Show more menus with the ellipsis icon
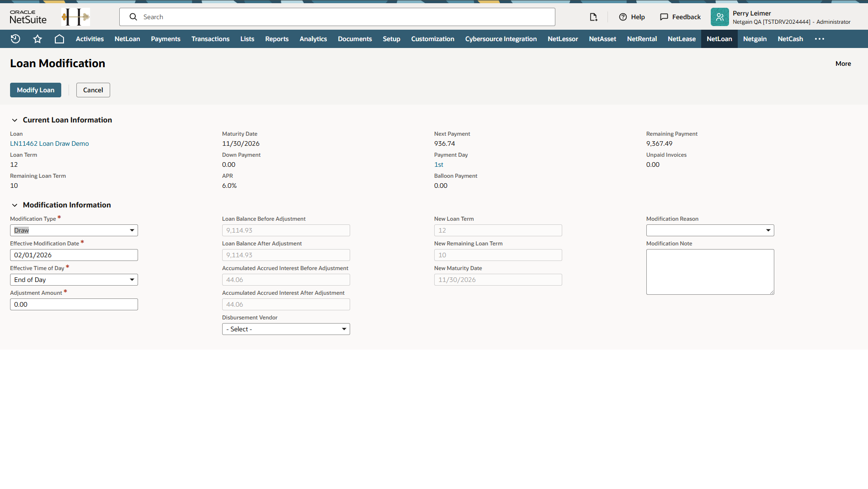The height and width of the screenshot is (489, 868). coord(819,39)
